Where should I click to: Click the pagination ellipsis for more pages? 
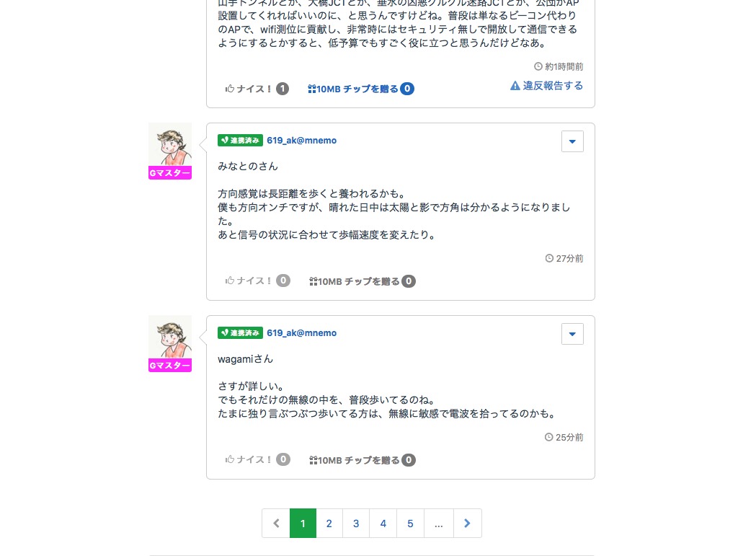coord(439,524)
